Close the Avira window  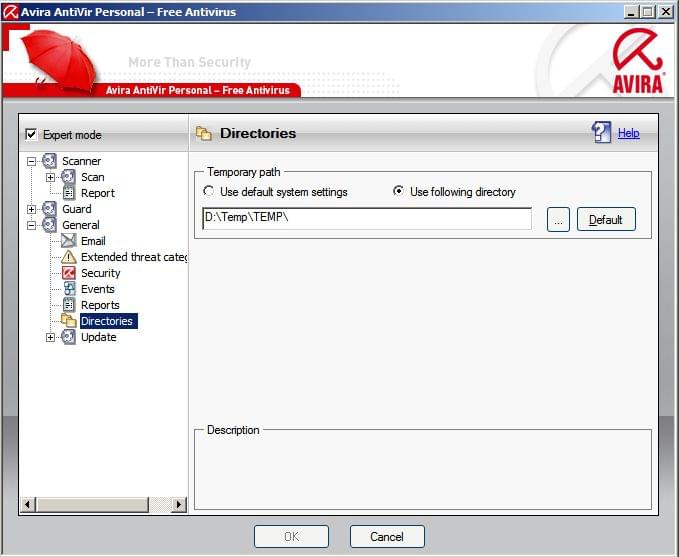[666, 12]
